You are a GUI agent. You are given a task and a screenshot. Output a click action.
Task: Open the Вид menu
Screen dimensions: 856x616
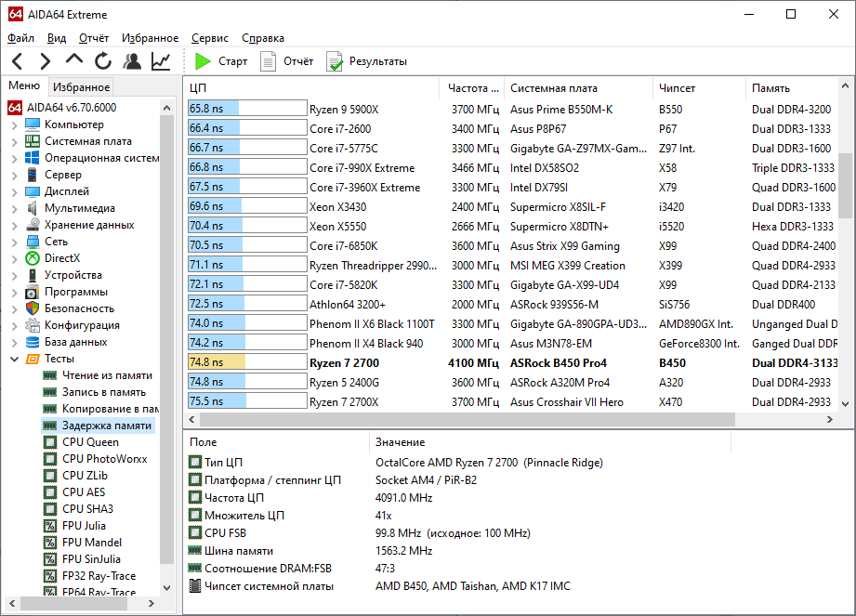(x=56, y=38)
